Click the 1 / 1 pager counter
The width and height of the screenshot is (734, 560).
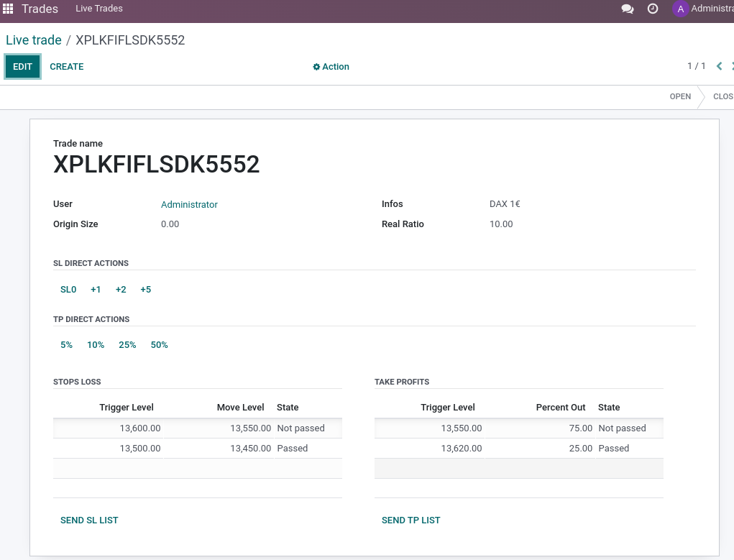(697, 66)
